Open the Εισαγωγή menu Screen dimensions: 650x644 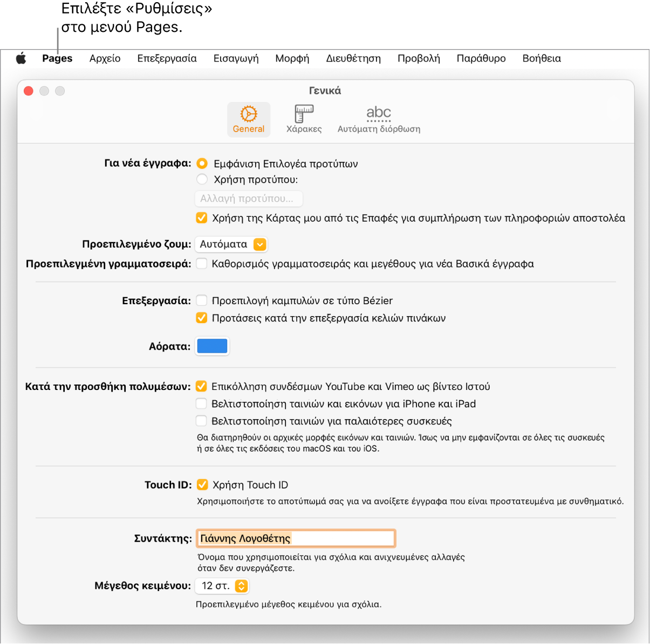click(236, 58)
